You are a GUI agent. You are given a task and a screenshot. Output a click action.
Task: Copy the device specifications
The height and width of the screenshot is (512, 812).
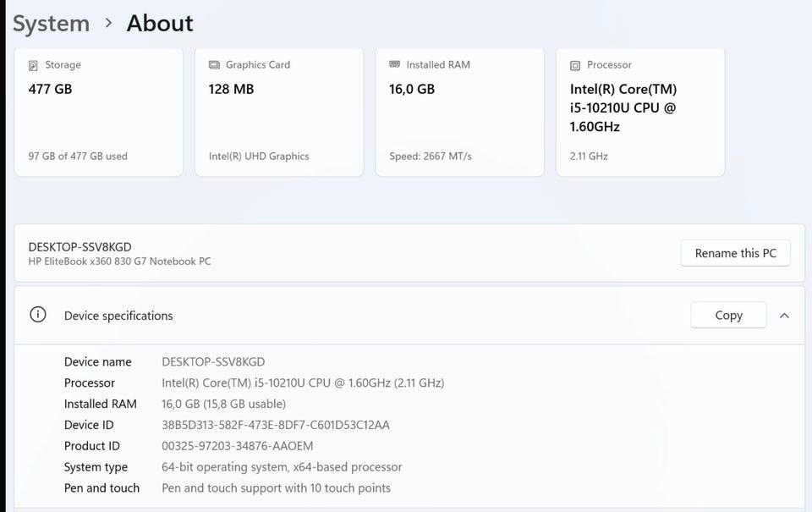(x=728, y=315)
